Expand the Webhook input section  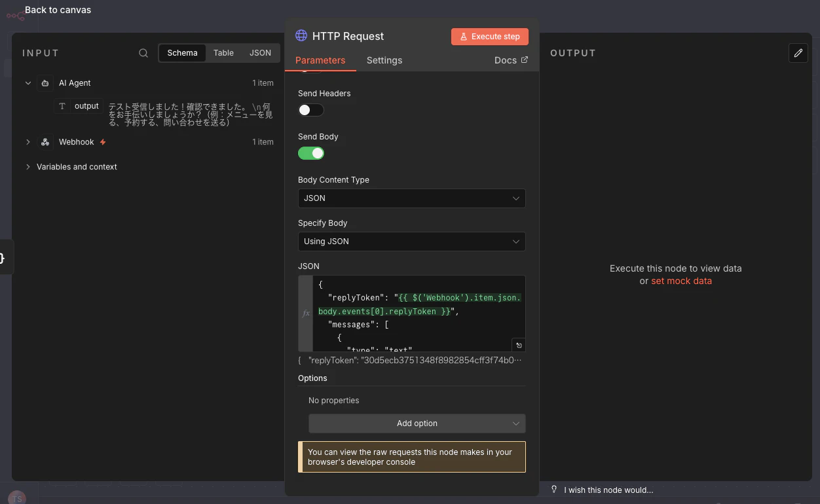(x=28, y=142)
